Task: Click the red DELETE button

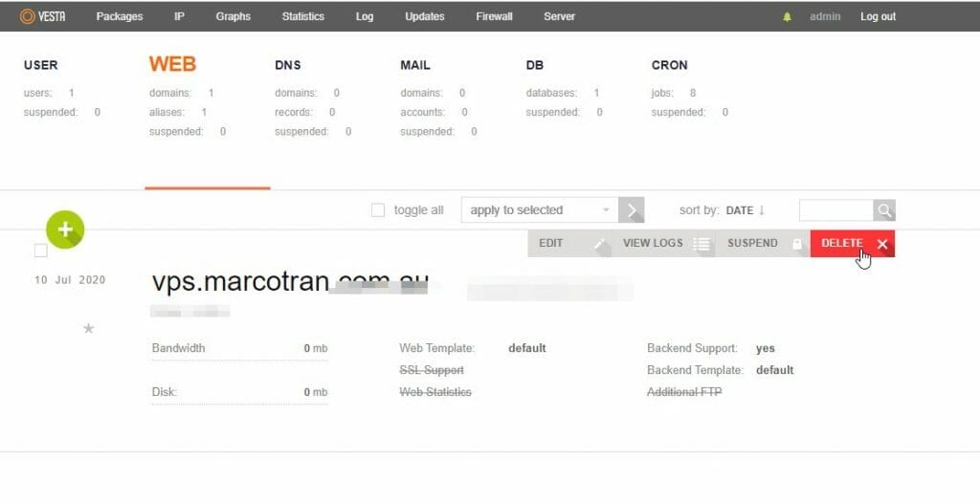Action: point(853,244)
